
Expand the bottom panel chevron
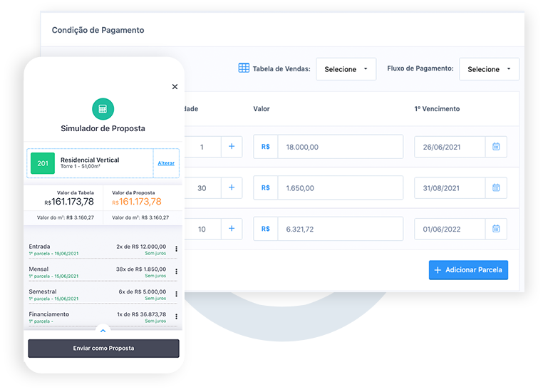[x=103, y=331]
